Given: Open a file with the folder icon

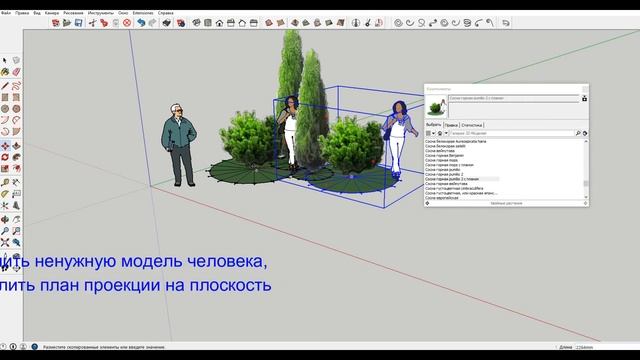Looking at the screenshot, I should [x=67, y=23].
